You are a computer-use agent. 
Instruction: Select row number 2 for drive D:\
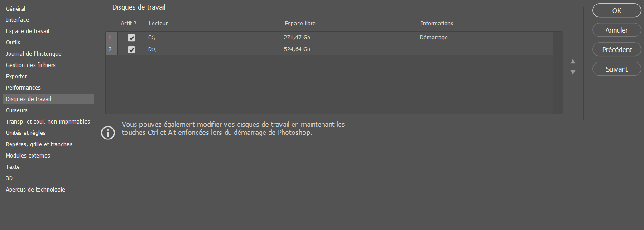(x=110, y=49)
